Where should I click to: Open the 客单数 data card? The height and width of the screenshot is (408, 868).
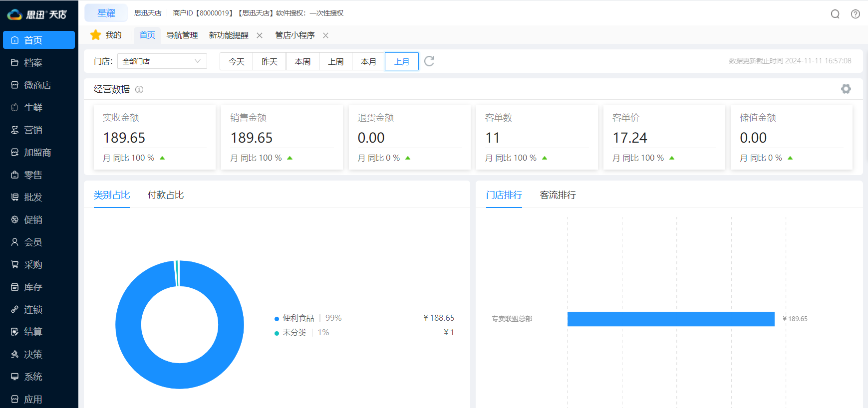(537, 137)
